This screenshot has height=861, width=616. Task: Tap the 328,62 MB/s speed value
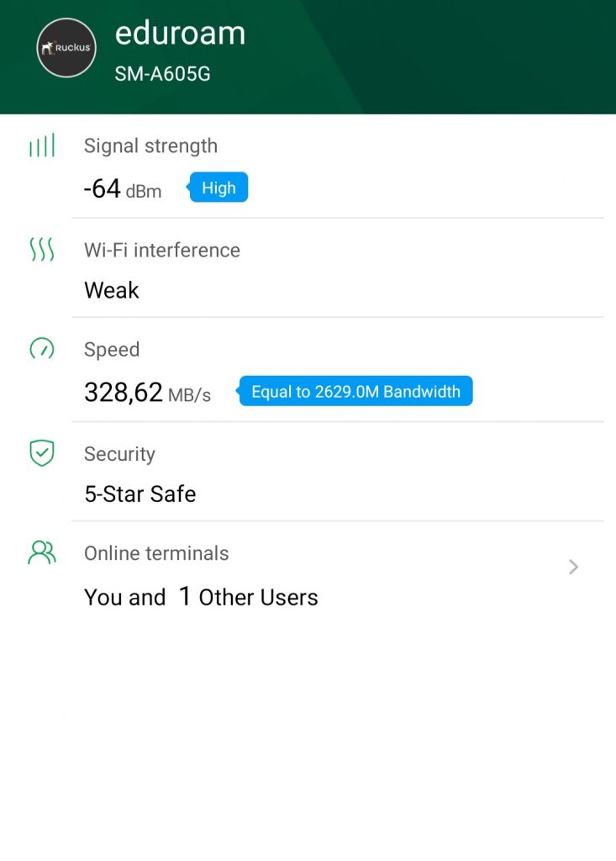(x=147, y=393)
